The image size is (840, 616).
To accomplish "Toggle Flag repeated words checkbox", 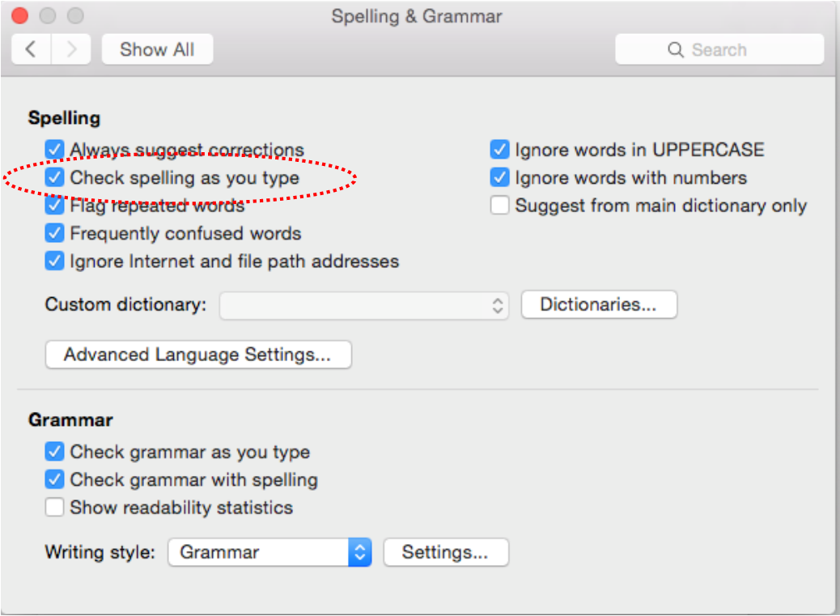I will tap(54, 205).
